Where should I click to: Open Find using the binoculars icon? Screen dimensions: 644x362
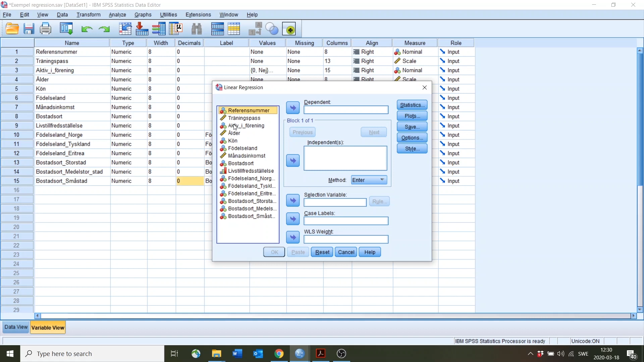coord(197,29)
